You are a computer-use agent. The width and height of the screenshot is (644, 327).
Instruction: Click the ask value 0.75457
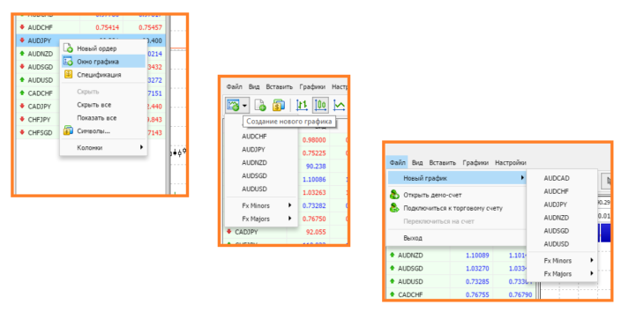click(x=150, y=27)
